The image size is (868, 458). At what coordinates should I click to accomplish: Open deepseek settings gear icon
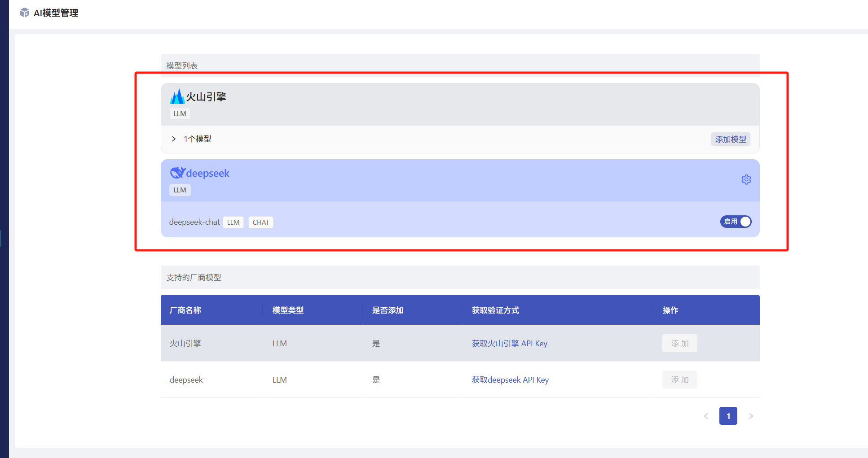[746, 179]
